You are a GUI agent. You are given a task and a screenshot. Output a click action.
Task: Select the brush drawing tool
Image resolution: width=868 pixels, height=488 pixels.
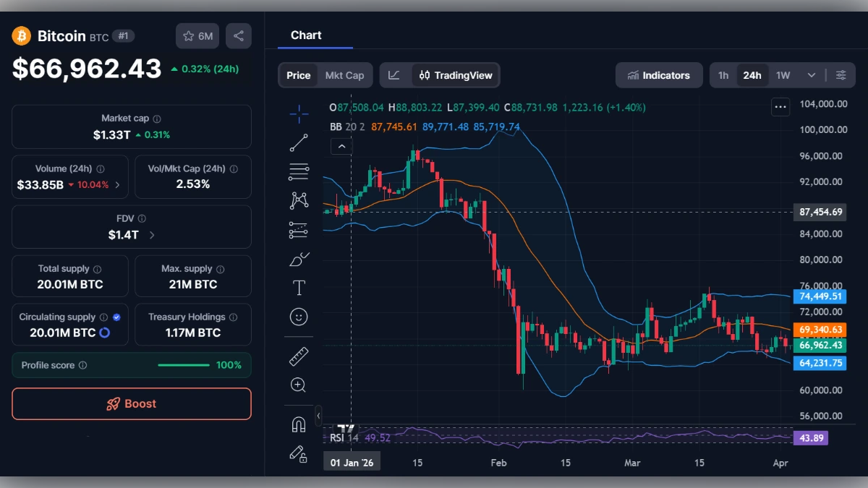click(x=299, y=258)
